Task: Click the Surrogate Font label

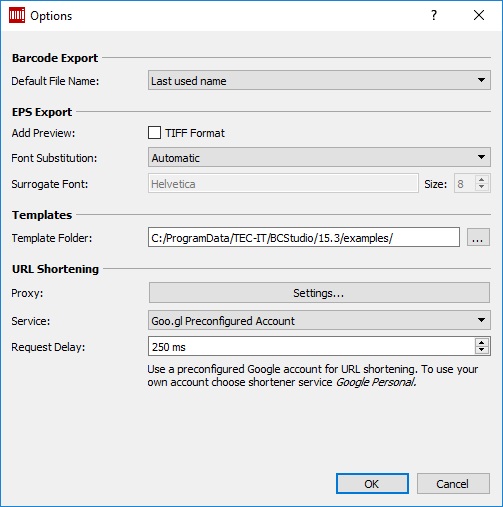Action: (50, 184)
